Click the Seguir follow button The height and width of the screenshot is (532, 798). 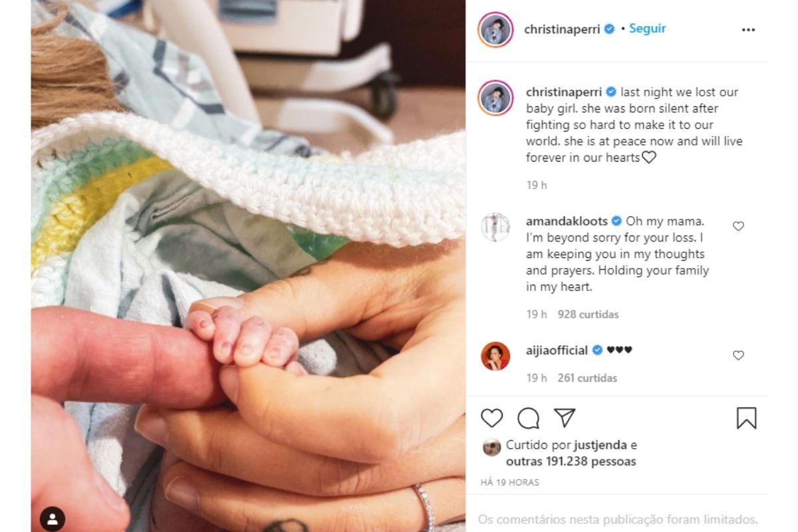pyautogui.click(x=647, y=29)
